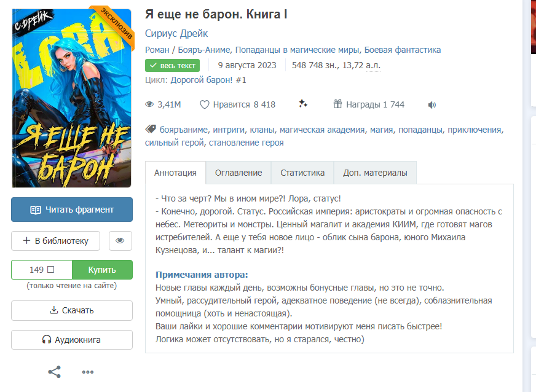Open the Аудиокнига button
Screen dimensions: 536x392
pos(72,340)
